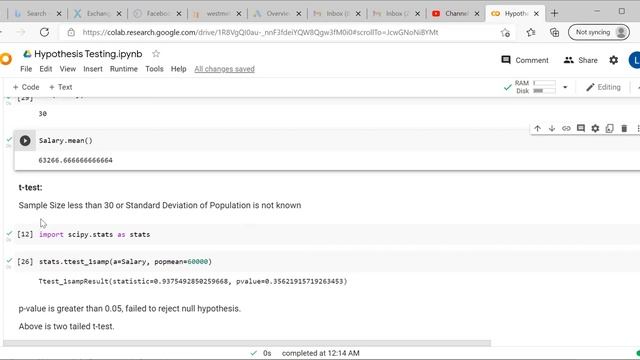The width and height of the screenshot is (640, 360).
Task: Click output value 30
Action: point(42,114)
